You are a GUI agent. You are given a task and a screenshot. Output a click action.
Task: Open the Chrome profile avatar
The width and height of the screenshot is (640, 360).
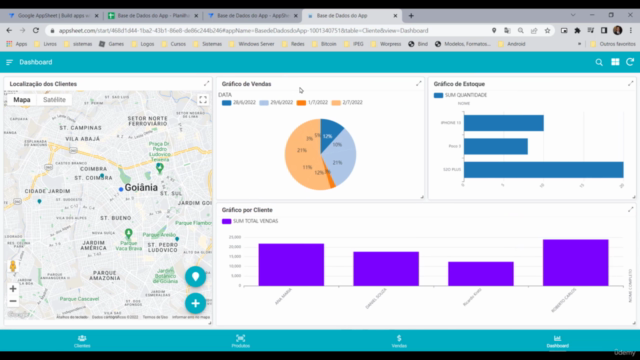coord(618,30)
